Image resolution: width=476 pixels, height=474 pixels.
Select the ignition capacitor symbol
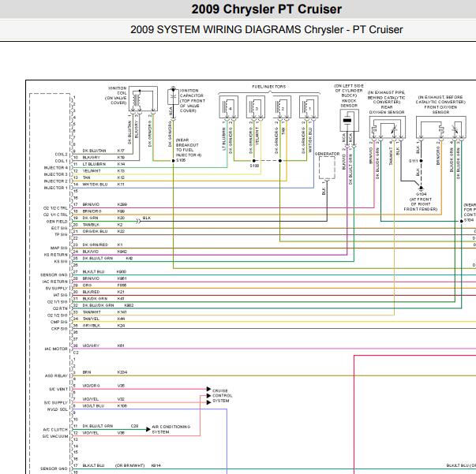pyautogui.click(x=173, y=97)
